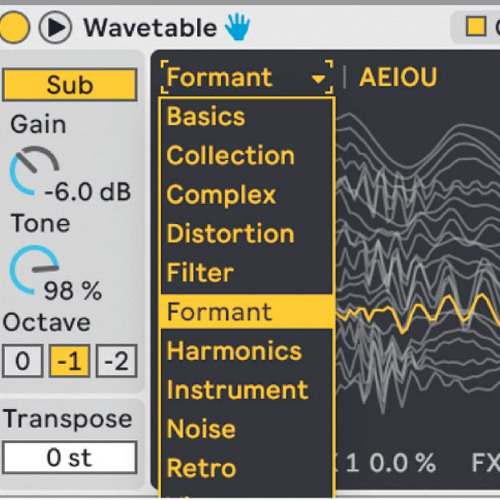Choose Distortion from the category list
The width and height of the screenshot is (500, 500).
click(247, 234)
